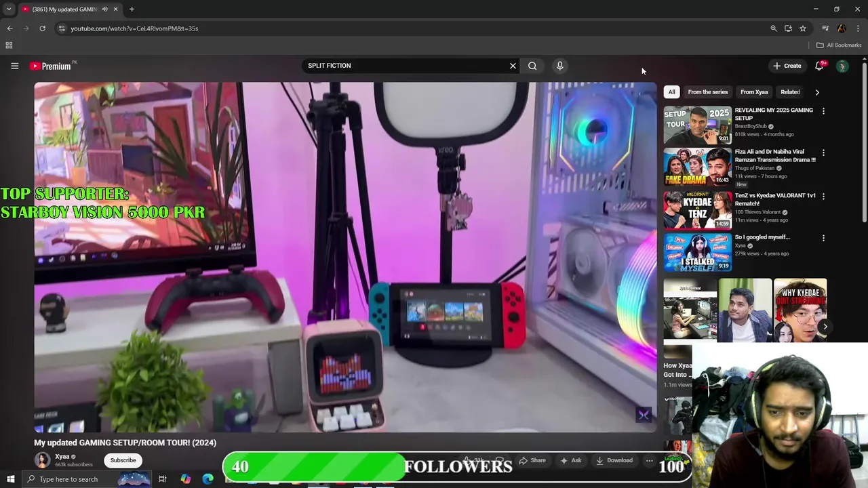Open options for Fiza Ali video
The height and width of the screenshot is (488, 868).
pos(823,153)
